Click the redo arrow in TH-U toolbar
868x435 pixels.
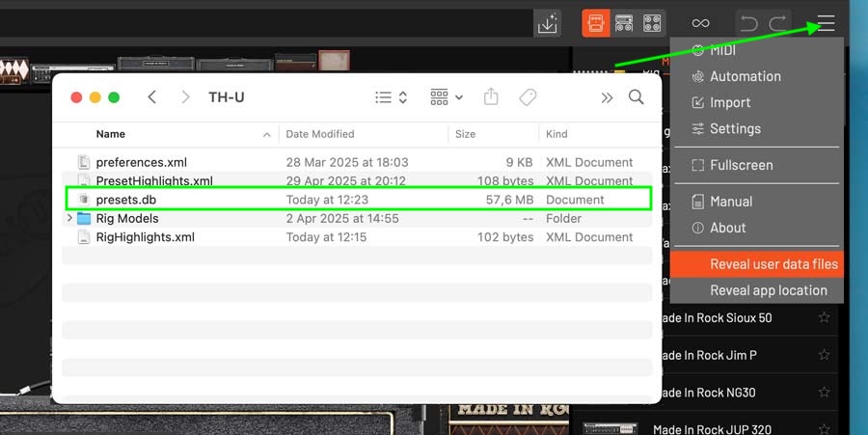pyautogui.click(x=777, y=23)
